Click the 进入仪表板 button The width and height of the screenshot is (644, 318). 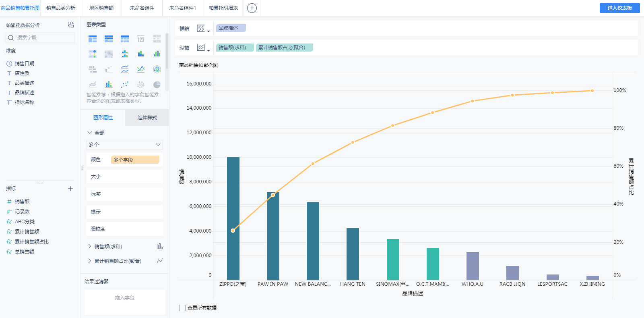point(619,8)
